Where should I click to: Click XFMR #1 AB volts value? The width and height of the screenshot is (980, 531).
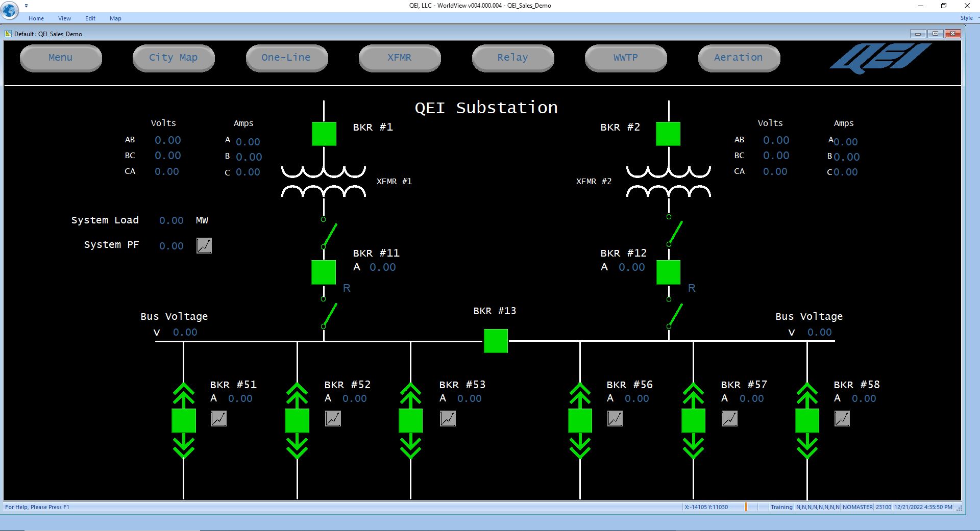[x=167, y=140]
